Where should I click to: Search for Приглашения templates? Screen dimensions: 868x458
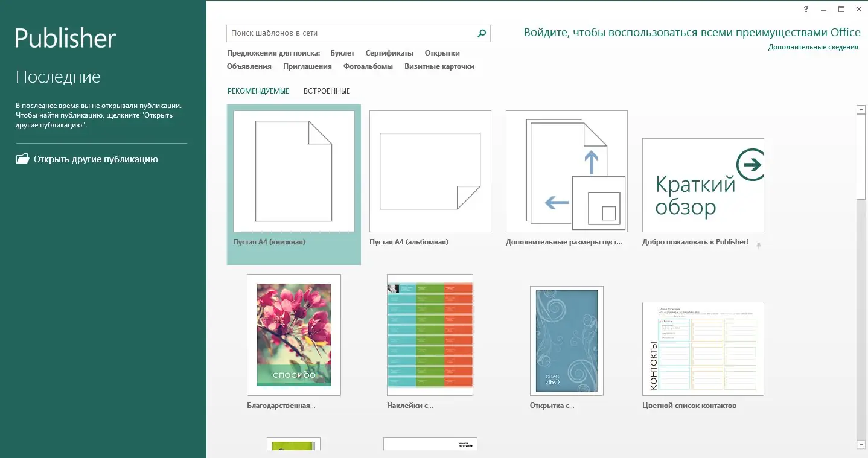point(307,66)
